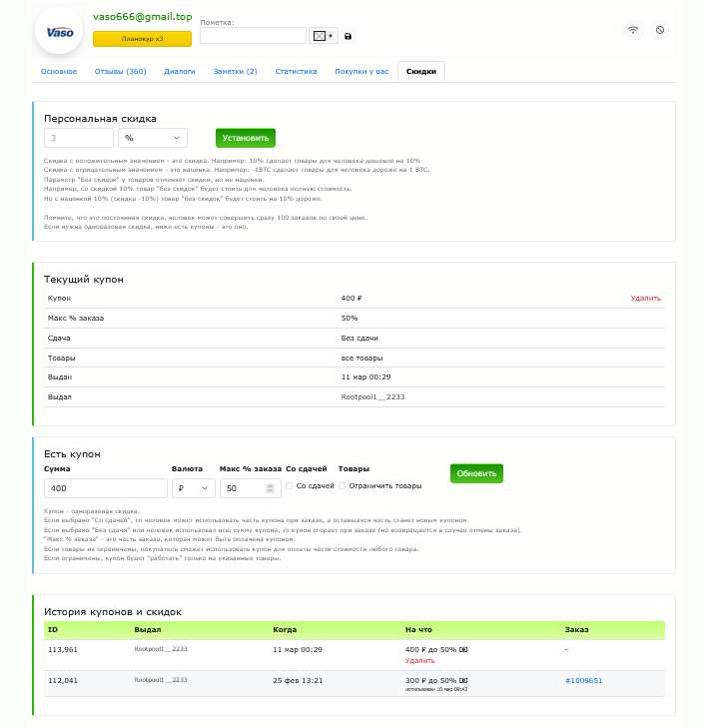Open the Статистика tab
Screen dimensions: 704x728
pos(296,72)
